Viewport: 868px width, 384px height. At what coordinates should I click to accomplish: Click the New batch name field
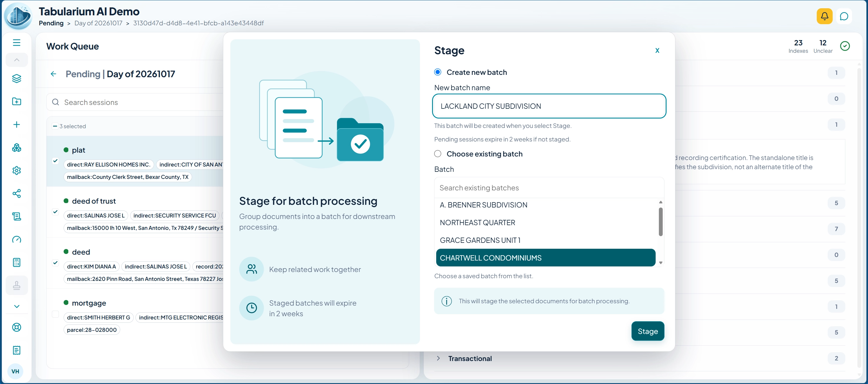tap(549, 106)
